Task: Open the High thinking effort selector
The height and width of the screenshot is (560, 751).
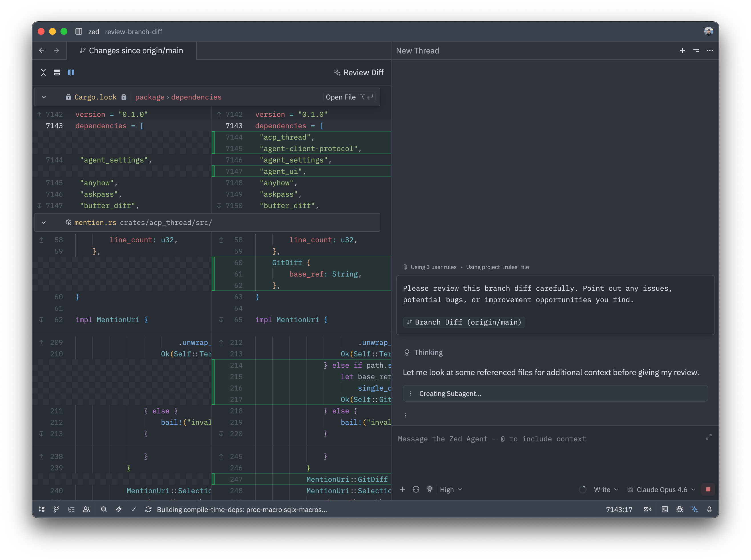Action: pyautogui.click(x=451, y=490)
